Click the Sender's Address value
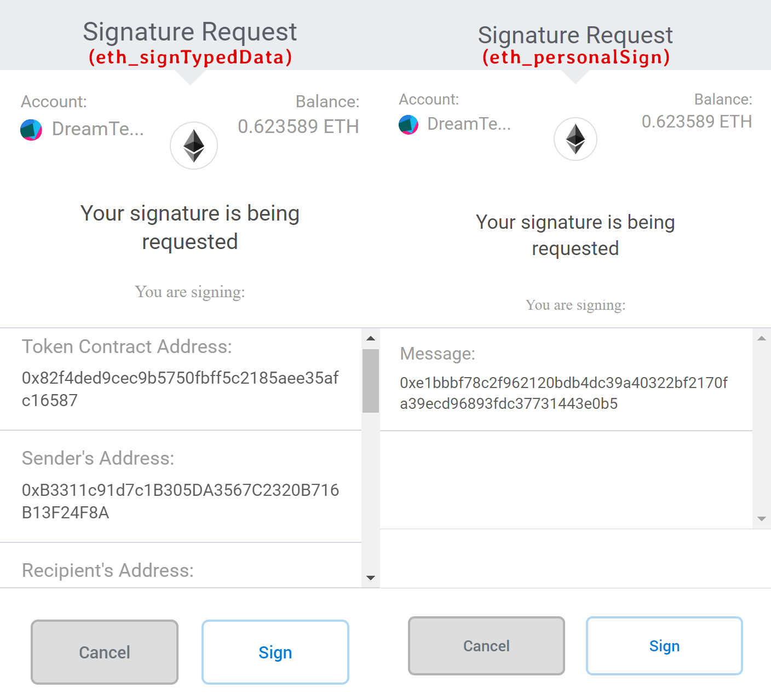Viewport: 771px width, 700px height. [x=180, y=501]
